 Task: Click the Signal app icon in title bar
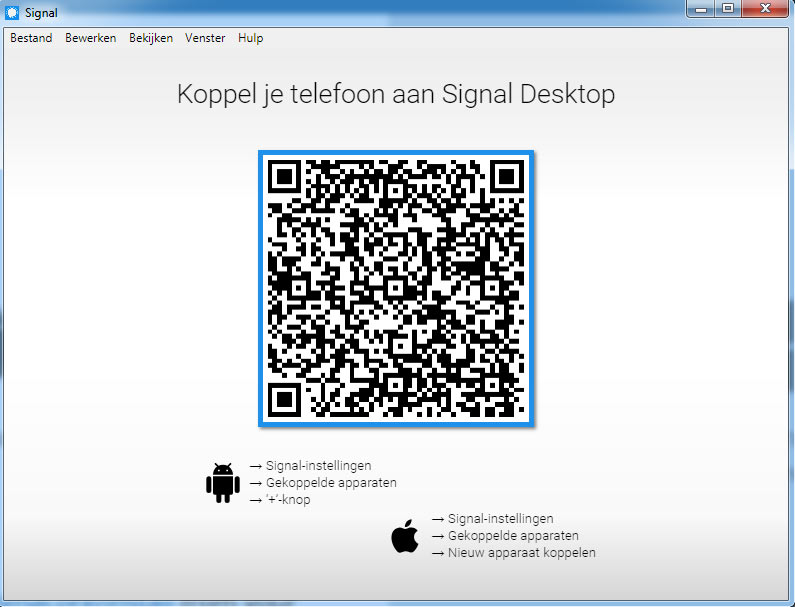(x=12, y=13)
